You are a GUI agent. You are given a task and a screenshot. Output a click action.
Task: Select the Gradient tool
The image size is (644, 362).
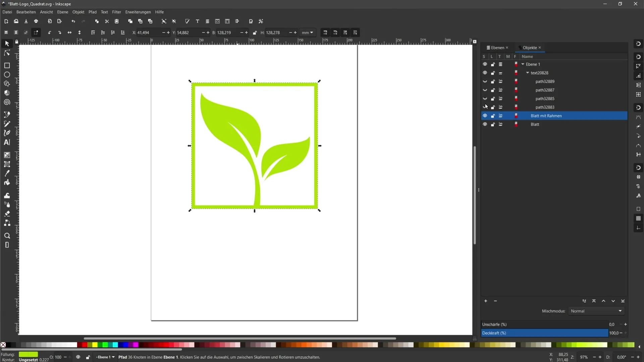[x=7, y=155]
